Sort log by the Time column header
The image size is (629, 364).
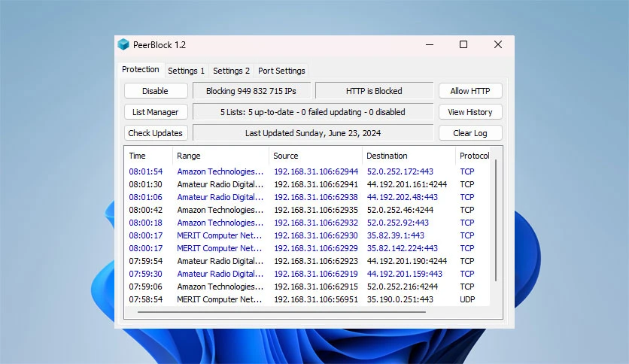(149, 156)
